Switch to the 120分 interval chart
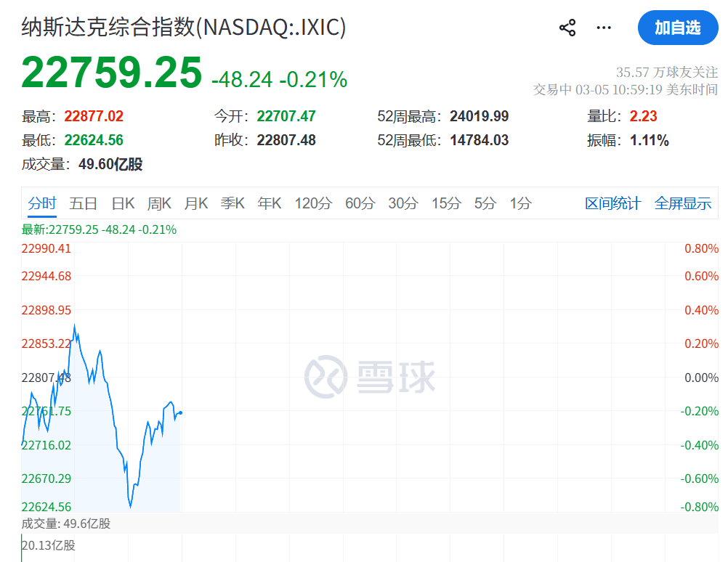Image resolution: width=728 pixels, height=562 pixels. [312, 203]
